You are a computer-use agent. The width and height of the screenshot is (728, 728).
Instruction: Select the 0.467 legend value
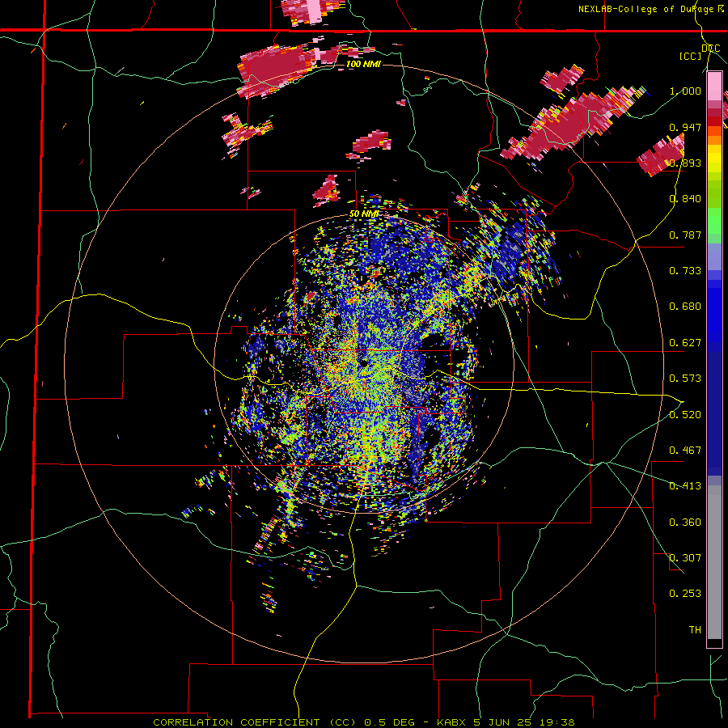click(685, 451)
